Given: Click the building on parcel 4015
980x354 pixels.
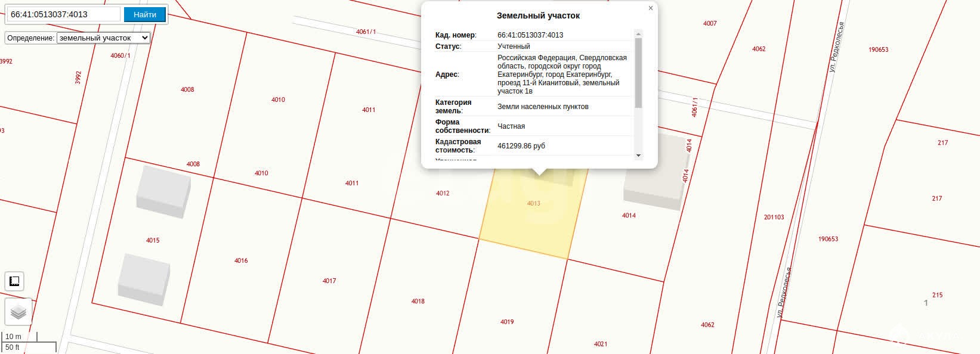Looking at the screenshot, I should 144,279.
